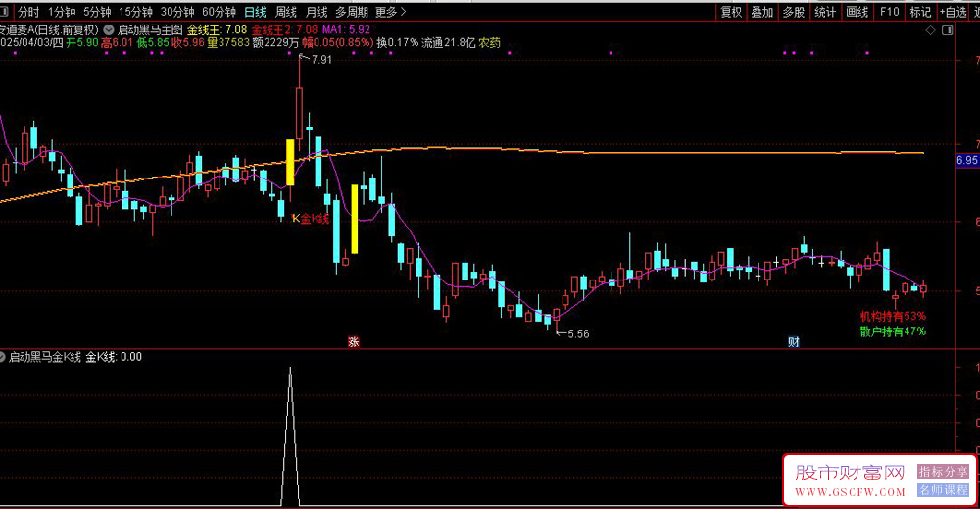
Task: Select the 1分钟 period tab
Action: [62, 12]
